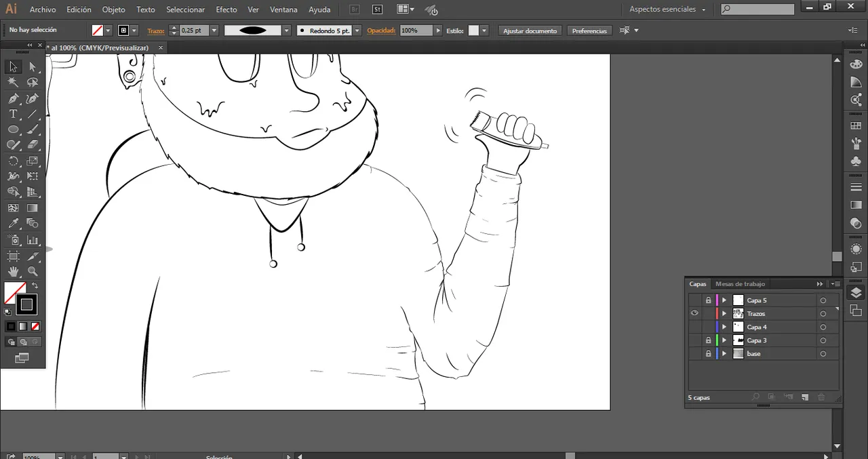Viewport: 868px width, 459px height.
Task: Choose the Zoom magnifier tool
Action: (33, 272)
